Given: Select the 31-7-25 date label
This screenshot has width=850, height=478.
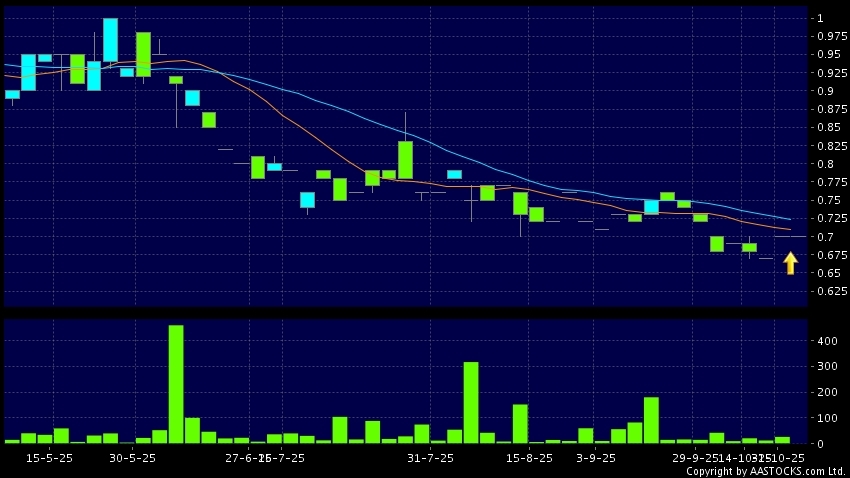Looking at the screenshot, I should (x=431, y=458).
